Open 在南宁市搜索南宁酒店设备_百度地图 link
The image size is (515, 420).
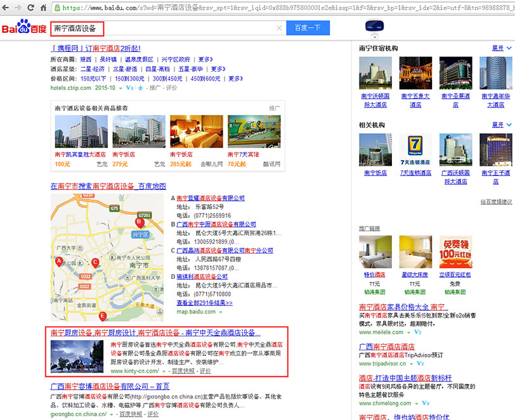click(108, 186)
